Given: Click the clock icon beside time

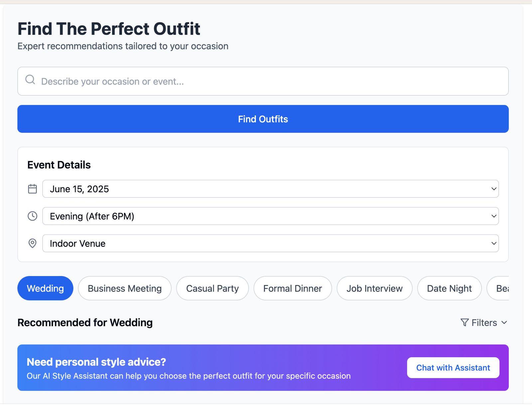Looking at the screenshot, I should [32, 216].
